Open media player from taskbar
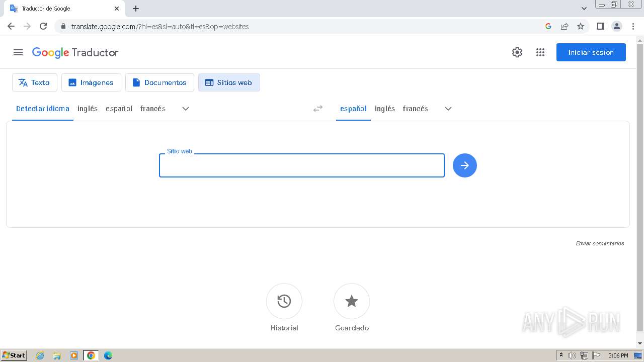644x362 pixels. 74,355
